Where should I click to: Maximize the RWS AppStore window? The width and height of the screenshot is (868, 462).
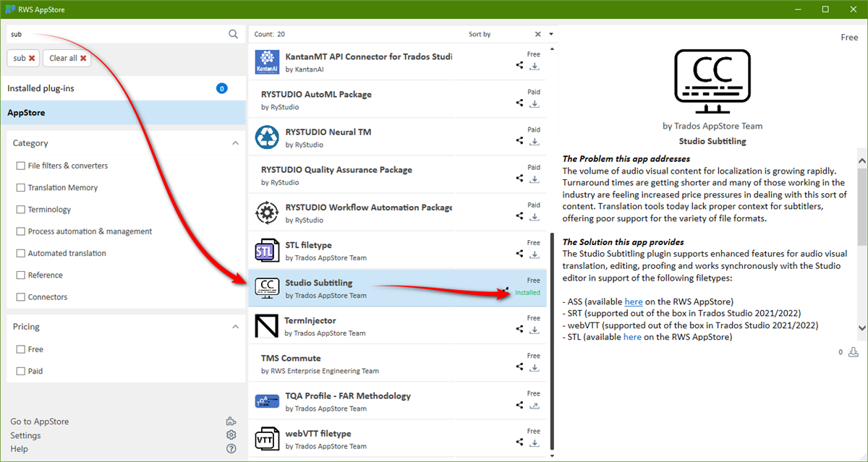click(825, 9)
